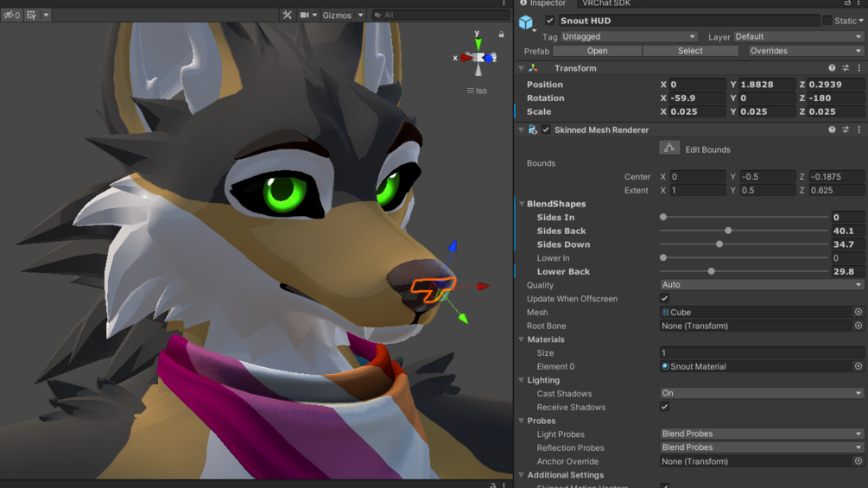Click the Prefab Open button
868x488 pixels.
598,51
